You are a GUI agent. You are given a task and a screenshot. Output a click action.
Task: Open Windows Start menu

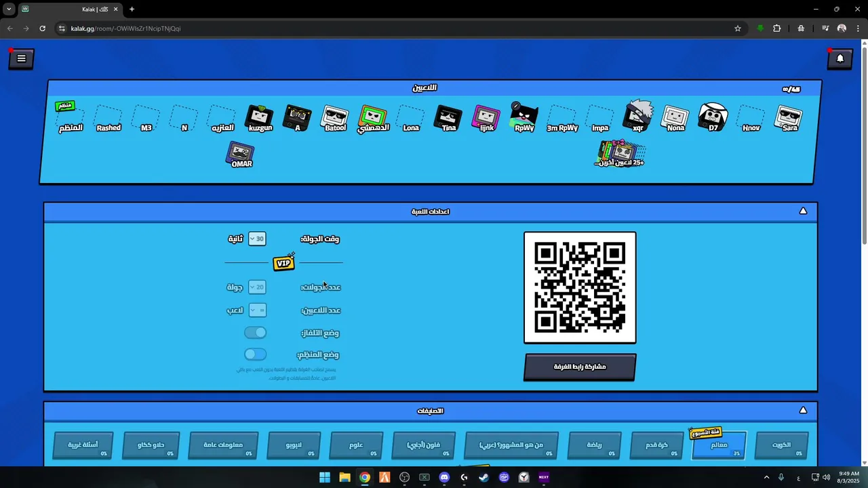pos(325,477)
